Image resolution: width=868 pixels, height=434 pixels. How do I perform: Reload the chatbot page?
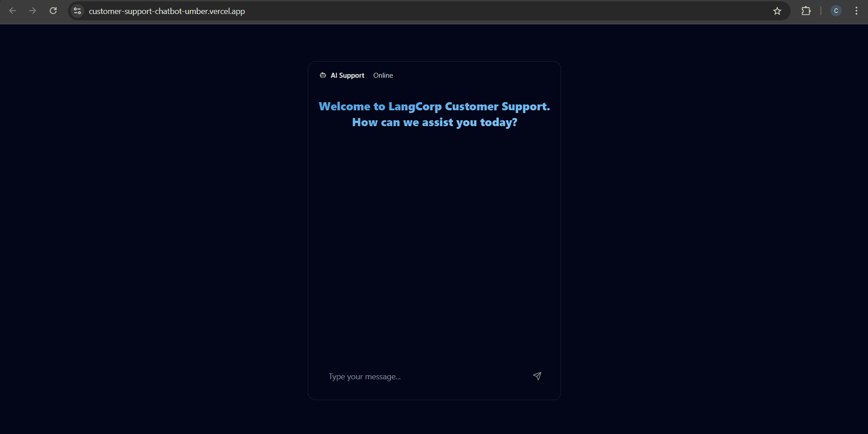(x=53, y=11)
